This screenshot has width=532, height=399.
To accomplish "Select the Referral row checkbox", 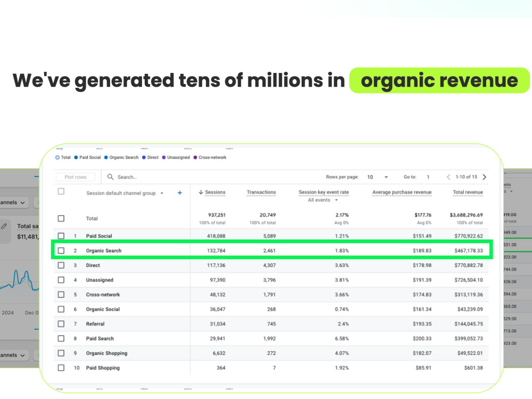I will click(x=61, y=323).
